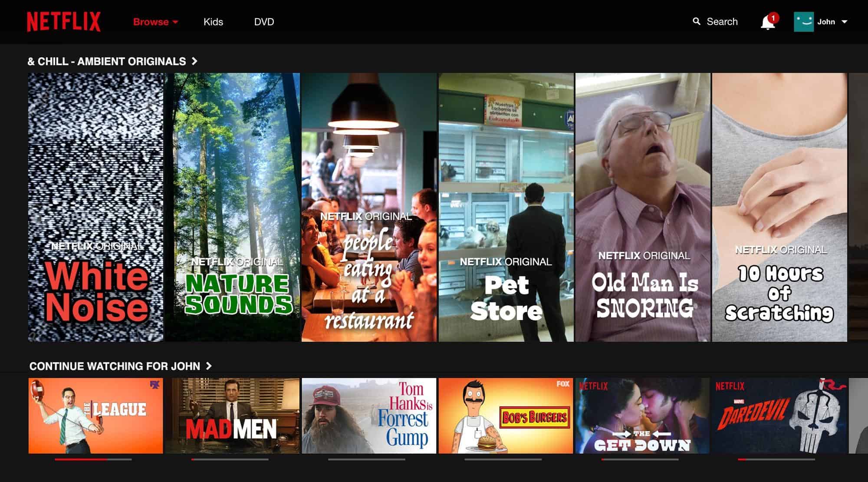The height and width of the screenshot is (482, 868).
Task: Resume the Bob's Burgers thumbnail
Action: [x=506, y=416]
